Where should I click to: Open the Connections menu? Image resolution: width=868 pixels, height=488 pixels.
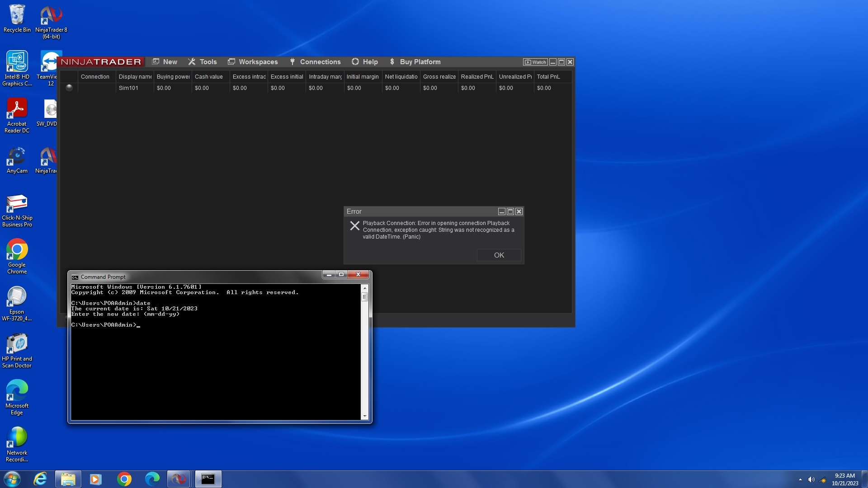pyautogui.click(x=315, y=62)
